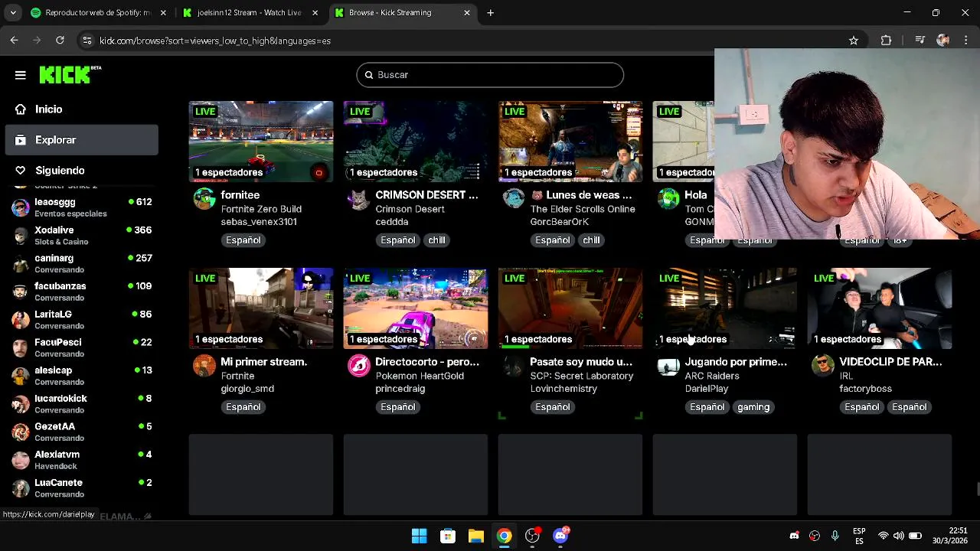Image resolution: width=980 pixels, height=551 pixels.
Task: Open OBS Studio from taskbar
Action: tap(533, 536)
